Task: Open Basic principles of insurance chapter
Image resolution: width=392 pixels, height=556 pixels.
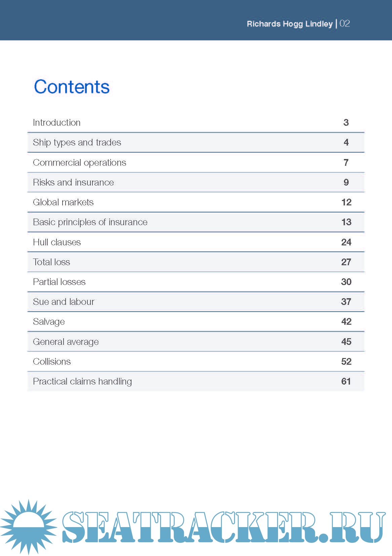Action: coord(90,222)
